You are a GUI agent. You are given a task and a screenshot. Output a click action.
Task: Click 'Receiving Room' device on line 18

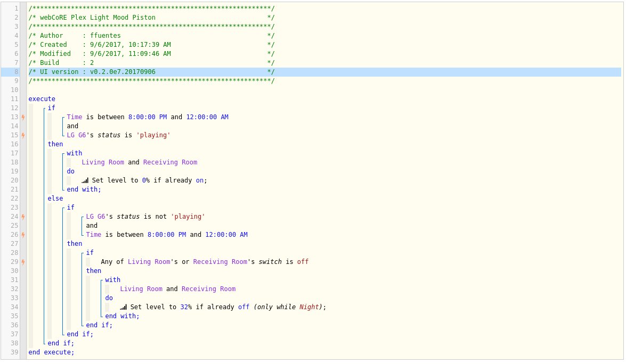tap(170, 162)
